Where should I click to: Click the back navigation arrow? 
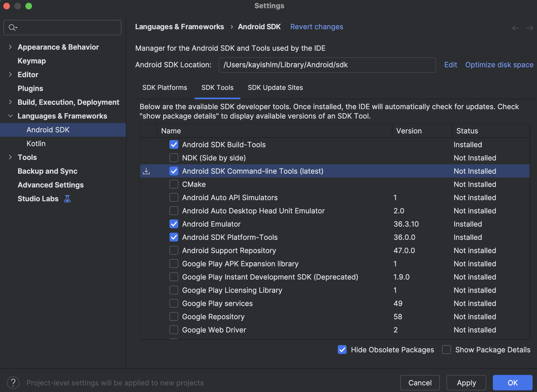pos(515,28)
